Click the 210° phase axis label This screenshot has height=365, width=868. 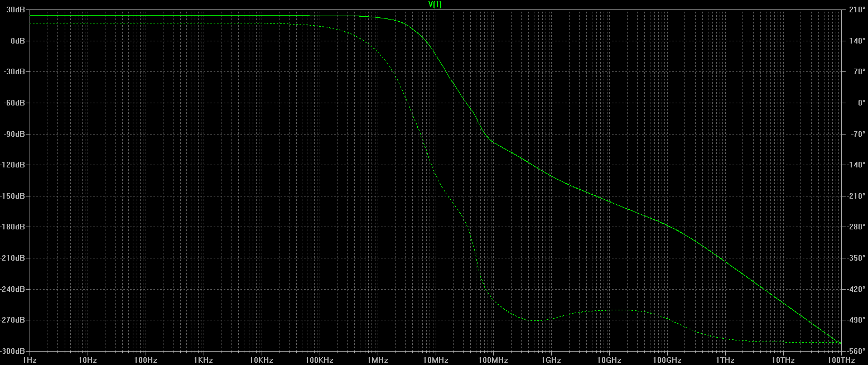pos(856,10)
